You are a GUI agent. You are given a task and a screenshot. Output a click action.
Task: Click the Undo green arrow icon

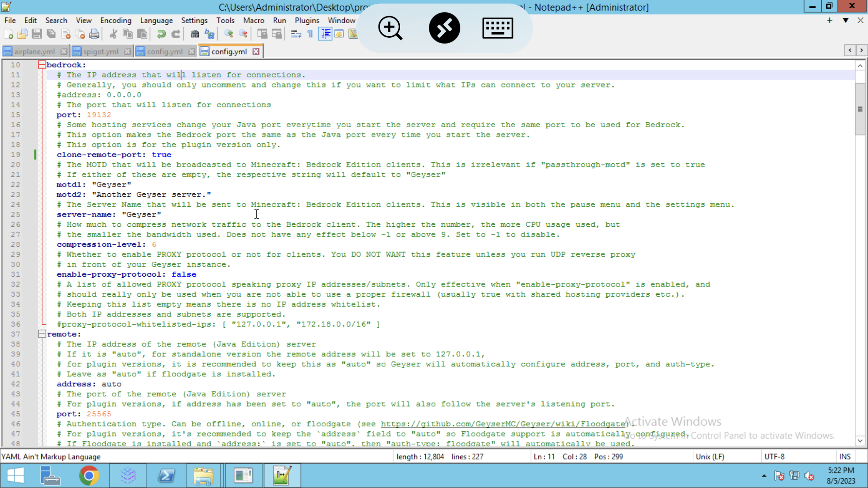161,34
